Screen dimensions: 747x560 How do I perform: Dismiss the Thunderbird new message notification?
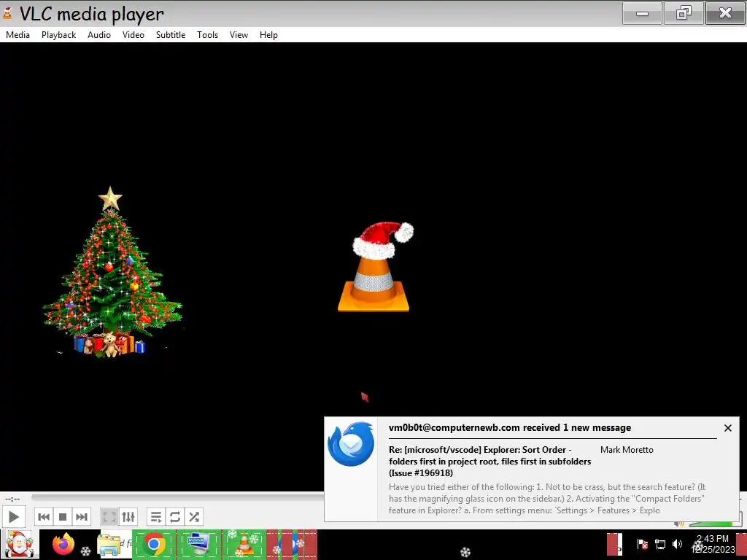coord(727,428)
